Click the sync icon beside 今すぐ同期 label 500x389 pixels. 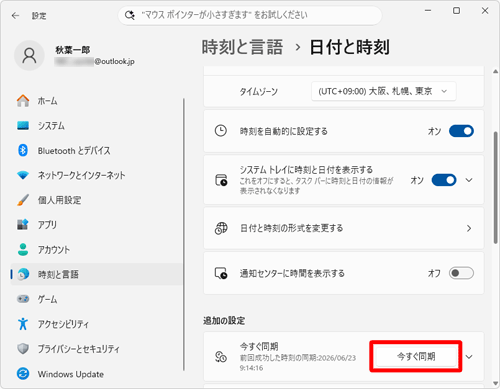pos(221,357)
